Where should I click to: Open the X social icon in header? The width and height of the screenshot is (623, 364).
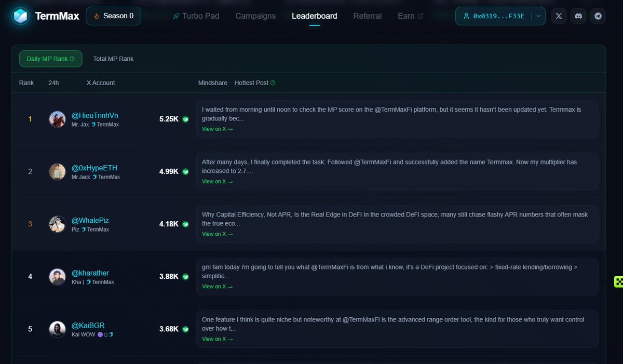(559, 16)
